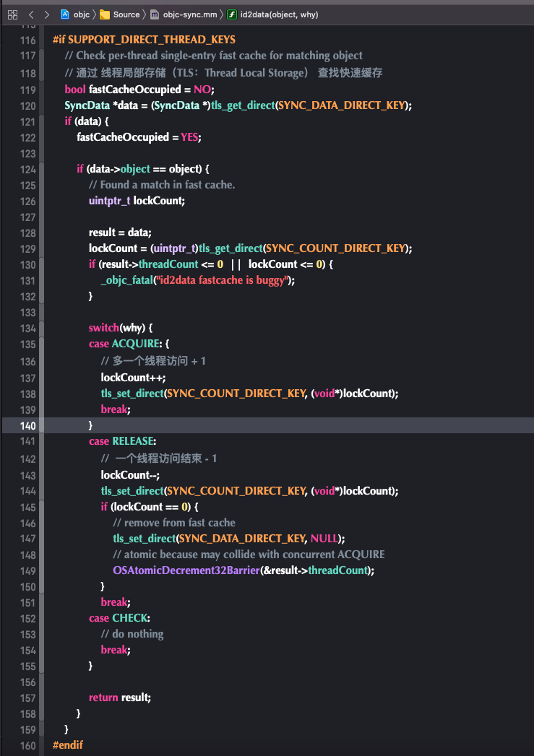The height and width of the screenshot is (756, 534).
Task: Click the 'do nothing' comment
Action: click(132, 634)
